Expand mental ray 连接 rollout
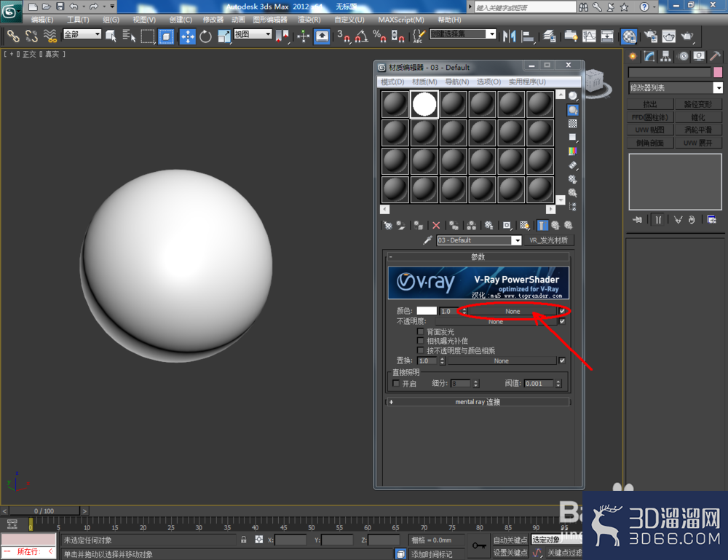728x560 pixels. coord(478,402)
